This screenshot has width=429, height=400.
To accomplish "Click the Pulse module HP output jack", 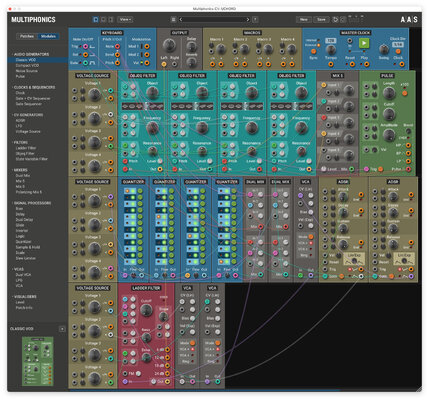I will 408,146.
